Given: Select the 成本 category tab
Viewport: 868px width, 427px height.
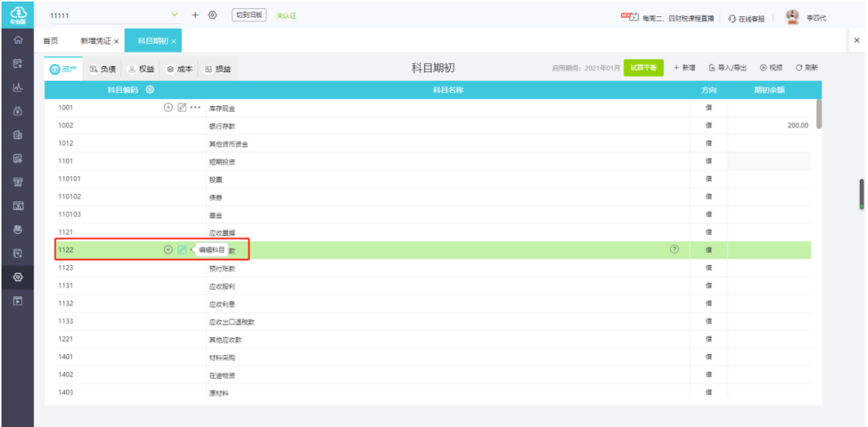Looking at the screenshot, I should click(x=180, y=69).
